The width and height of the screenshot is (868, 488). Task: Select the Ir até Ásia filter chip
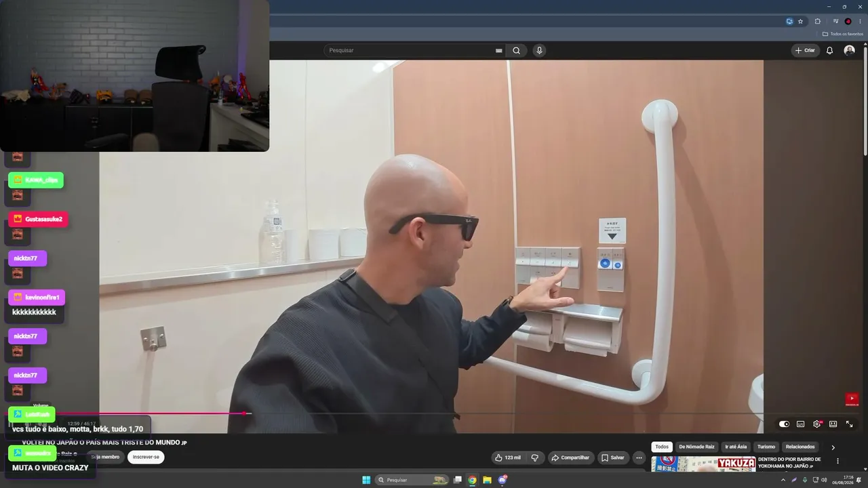(736, 447)
